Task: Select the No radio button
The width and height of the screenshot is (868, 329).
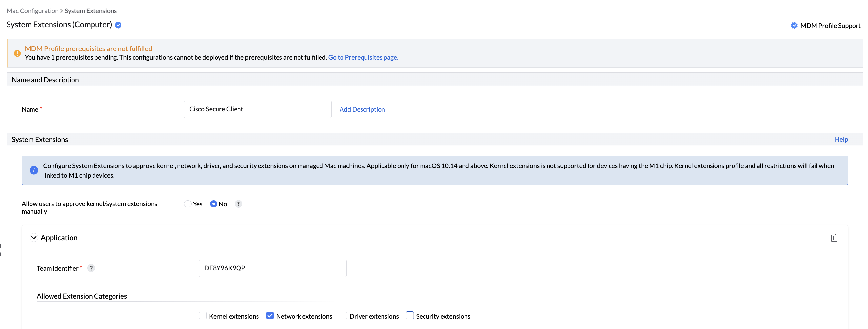Action: coord(214,204)
